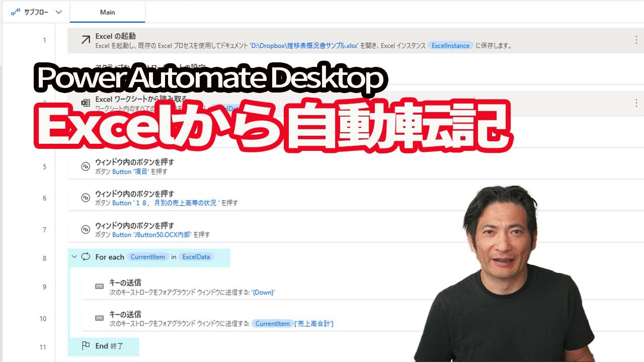Select the キーの送信 title on line 10
Viewport: 644px width, 362px height.
click(125, 315)
